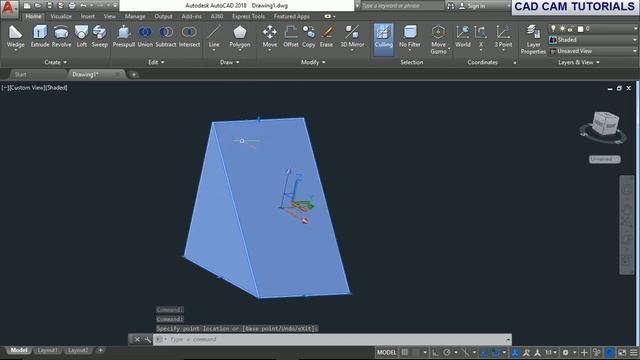The height and width of the screenshot is (360, 640).
Task: Open the 1:1 annotation scale dropdown
Action: pyautogui.click(x=551, y=352)
